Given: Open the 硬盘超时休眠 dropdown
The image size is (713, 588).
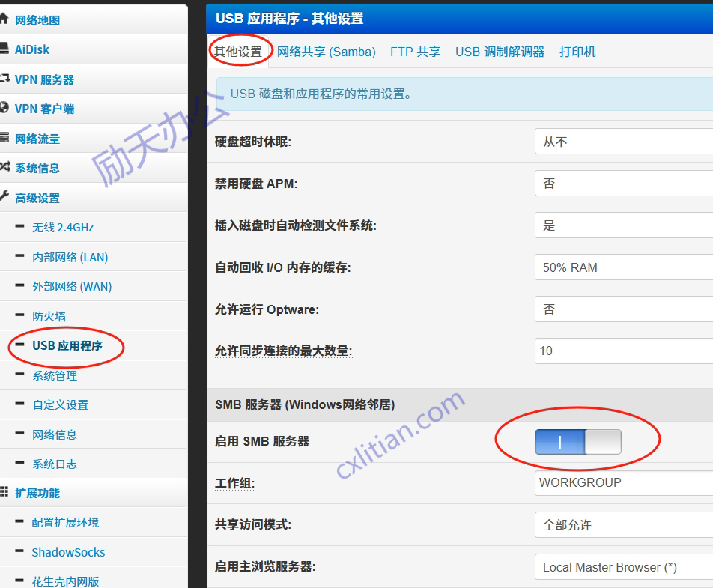Looking at the screenshot, I should pyautogui.click(x=623, y=142).
